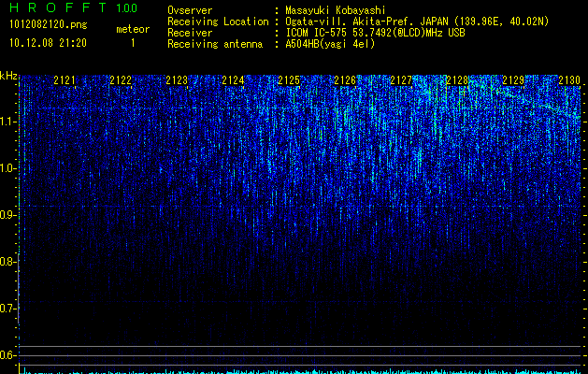Click the 'Receiver' field label

click(x=190, y=33)
